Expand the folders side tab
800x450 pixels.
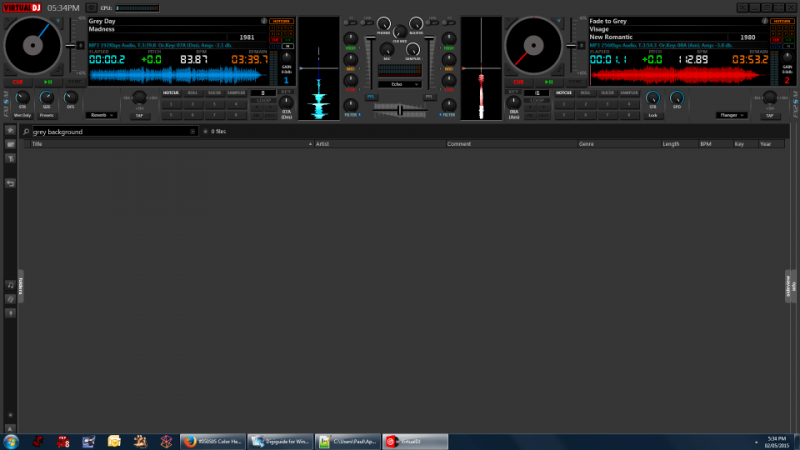(21, 286)
